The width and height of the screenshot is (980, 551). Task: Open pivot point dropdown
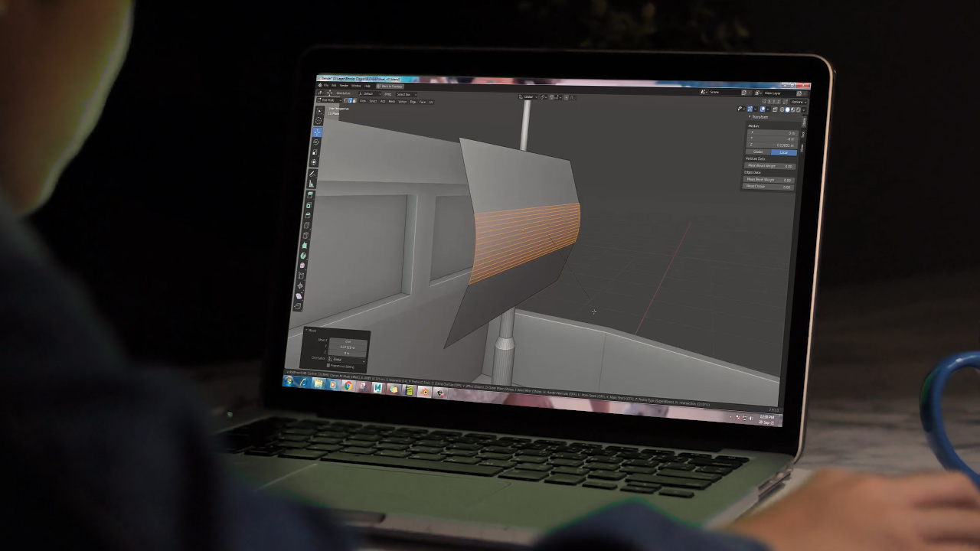(544, 97)
